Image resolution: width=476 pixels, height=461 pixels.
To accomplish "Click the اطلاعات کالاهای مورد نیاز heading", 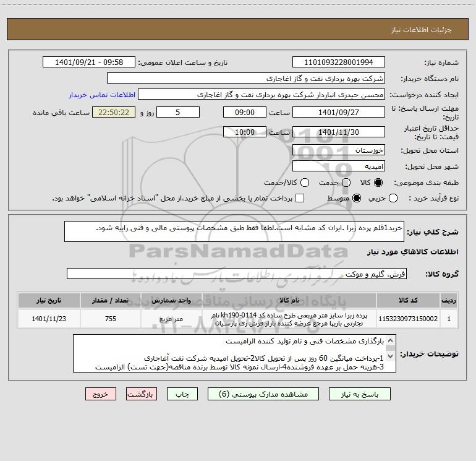I will pos(412,252).
